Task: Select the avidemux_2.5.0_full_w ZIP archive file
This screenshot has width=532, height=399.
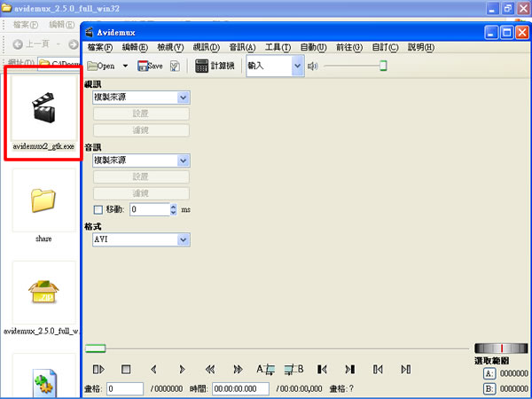Action: 43,297
